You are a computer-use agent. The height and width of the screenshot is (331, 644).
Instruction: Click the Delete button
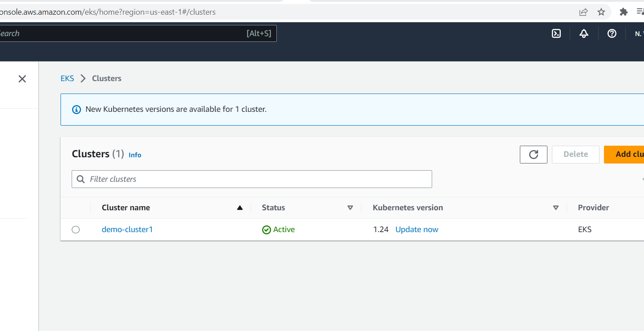point(575,154)
